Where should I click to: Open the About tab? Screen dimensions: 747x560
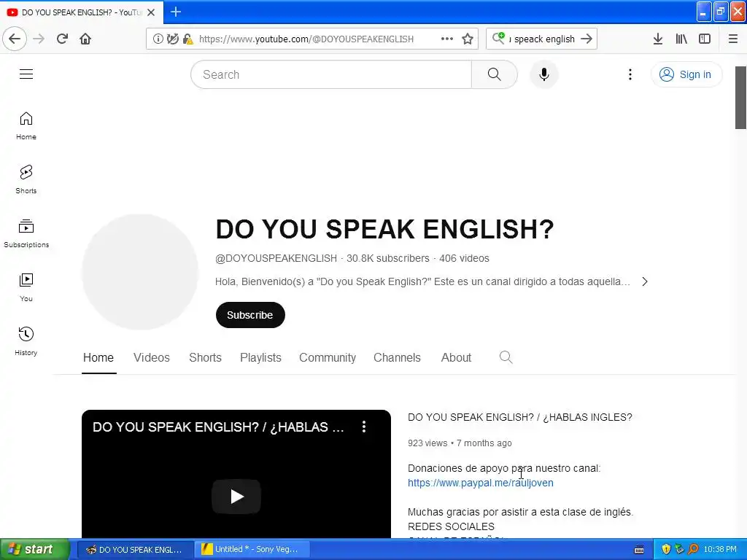point(456,357)
